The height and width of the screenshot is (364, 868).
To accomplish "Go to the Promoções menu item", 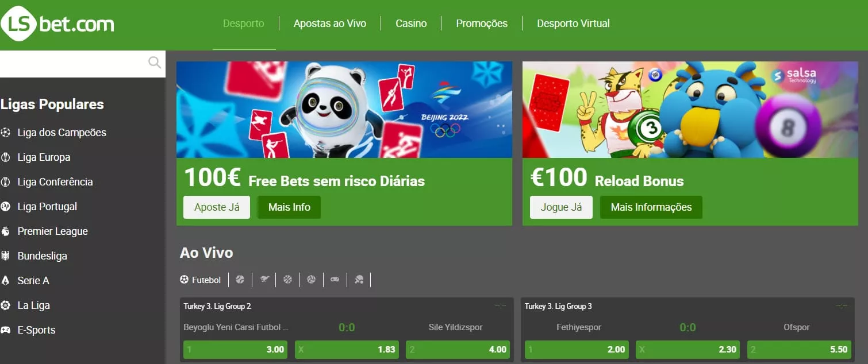I will pos(482,24).
